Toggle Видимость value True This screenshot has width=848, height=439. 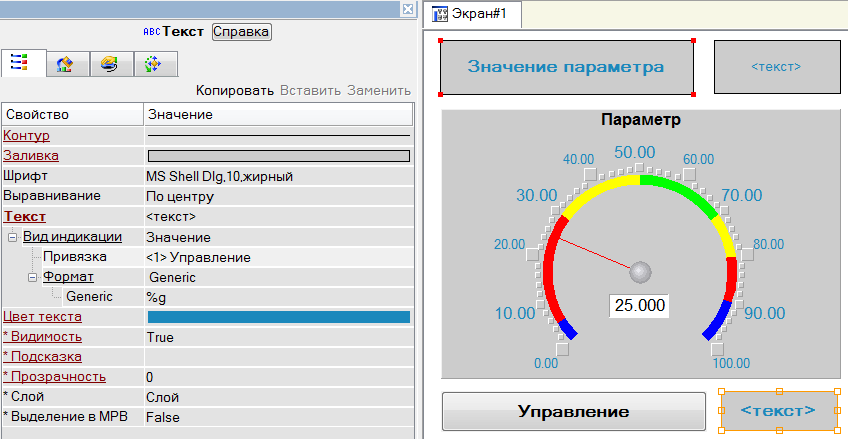(x=160, y=337)
